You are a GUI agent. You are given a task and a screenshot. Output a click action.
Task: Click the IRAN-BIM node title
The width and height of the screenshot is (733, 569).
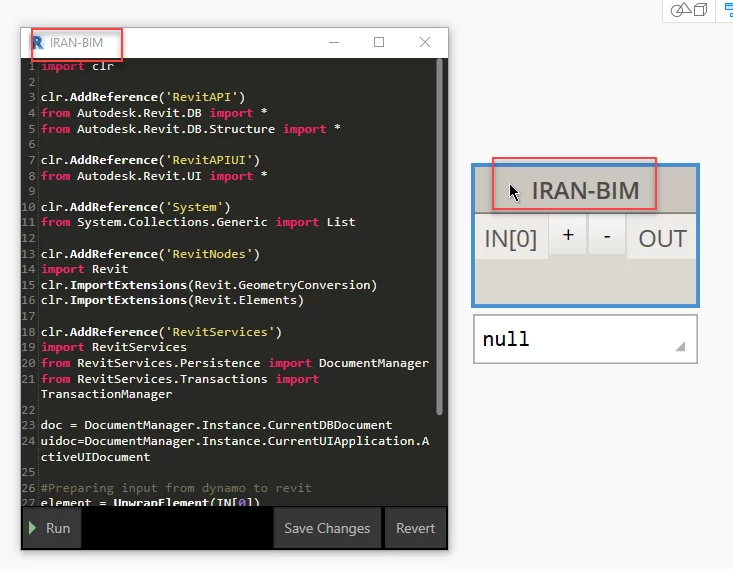585,190
